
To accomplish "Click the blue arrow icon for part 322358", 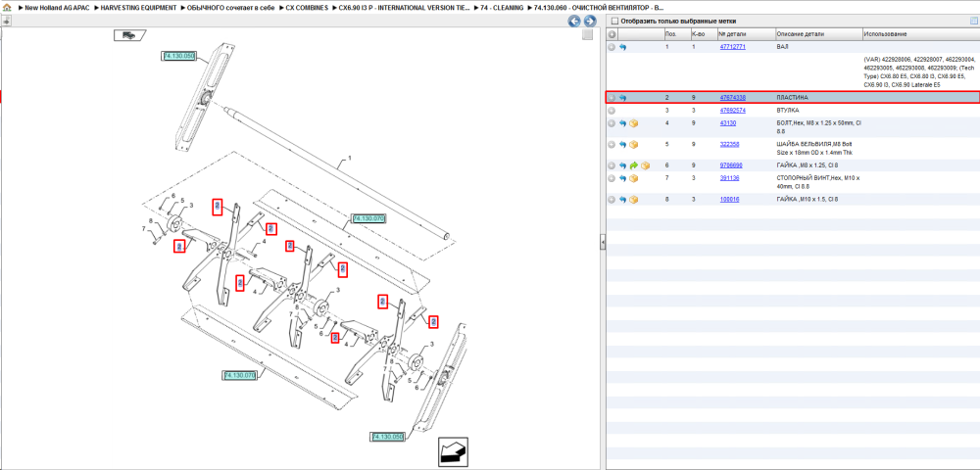I will pyautogui.click(x=622, y=145).
